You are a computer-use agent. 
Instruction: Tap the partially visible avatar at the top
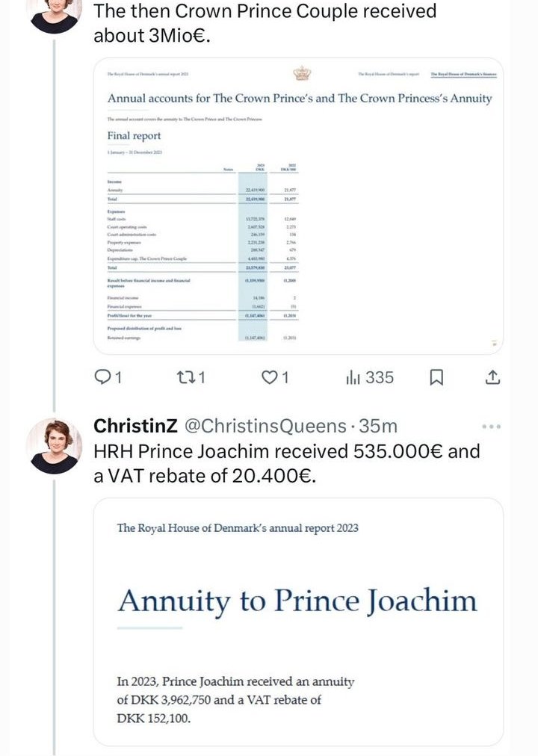tap(54, 15)
